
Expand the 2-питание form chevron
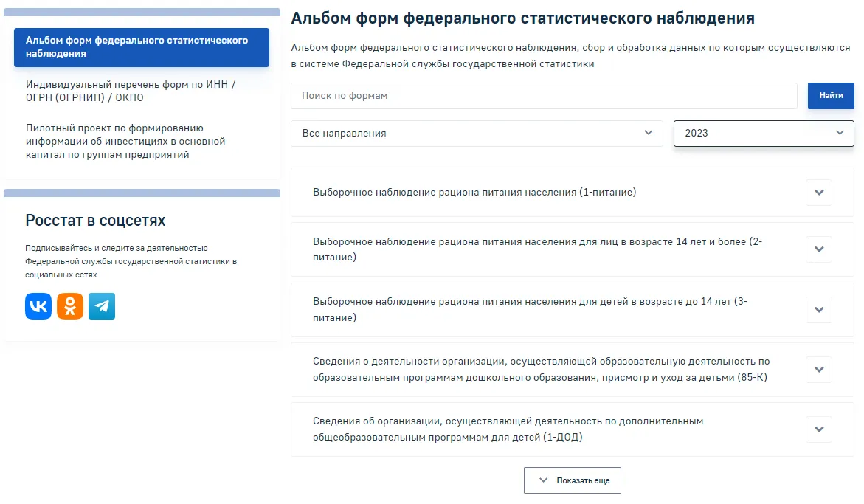[818, 249]
